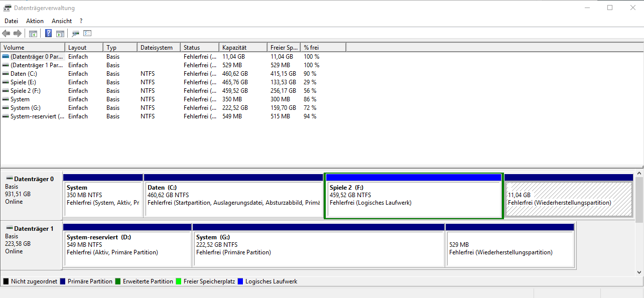This screenshot has width=644, height=298.
Task: Open help via blue question mark icon
Action: pos(48,34)
